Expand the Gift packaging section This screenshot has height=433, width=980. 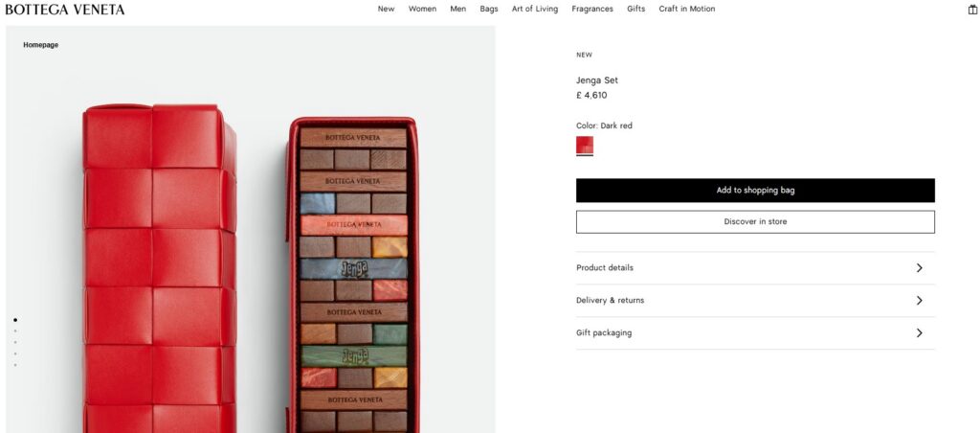click(755, 333)
